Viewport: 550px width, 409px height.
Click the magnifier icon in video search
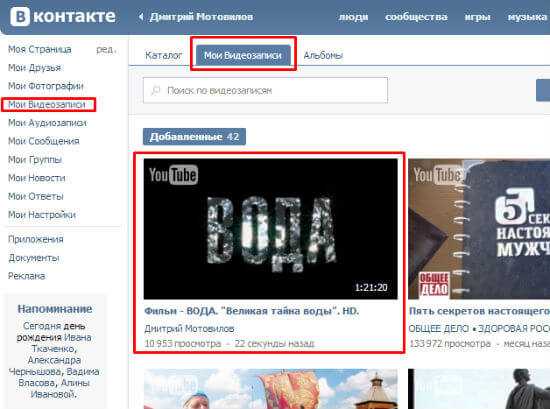point(155,90)
